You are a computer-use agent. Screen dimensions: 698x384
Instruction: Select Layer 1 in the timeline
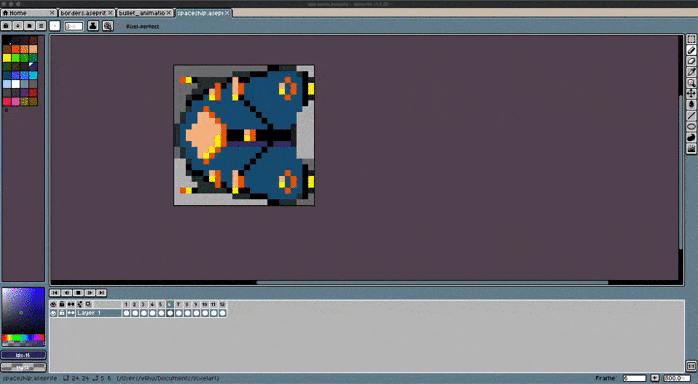coord(98,313)
